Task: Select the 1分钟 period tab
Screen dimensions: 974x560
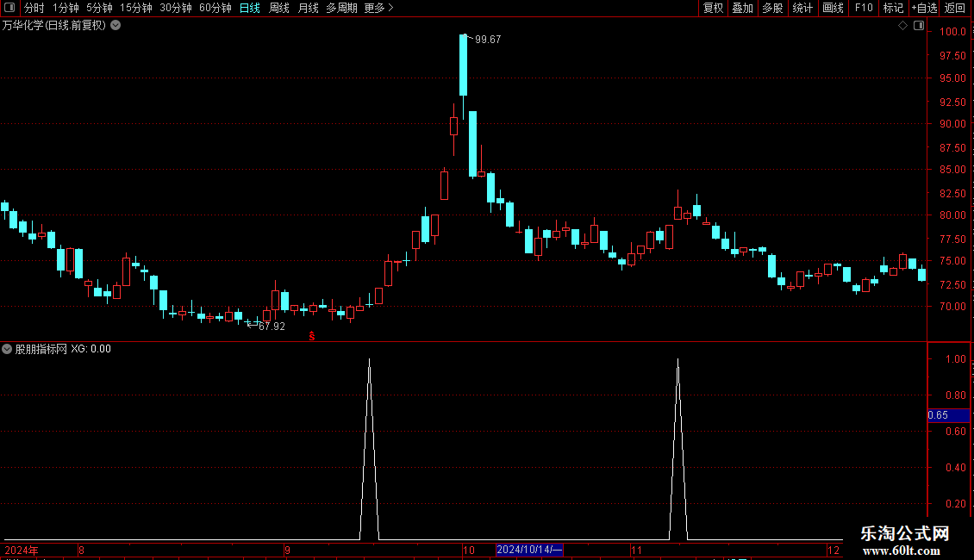Action: pyautogui.click(x=66, y=8)
